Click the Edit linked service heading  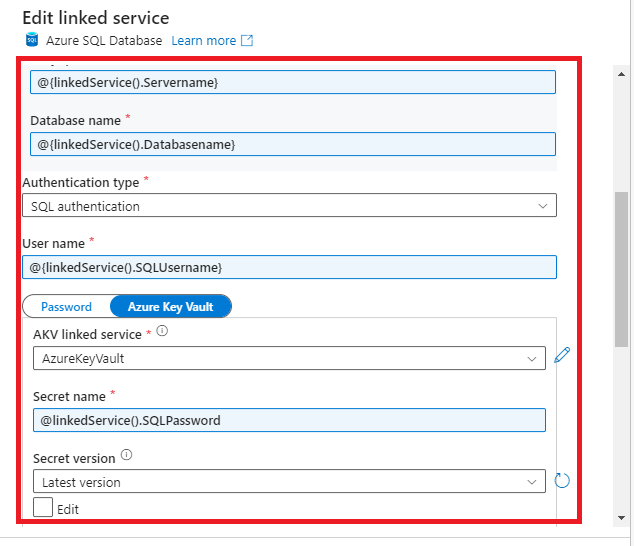pyautogui.click(x=96, y=18)
